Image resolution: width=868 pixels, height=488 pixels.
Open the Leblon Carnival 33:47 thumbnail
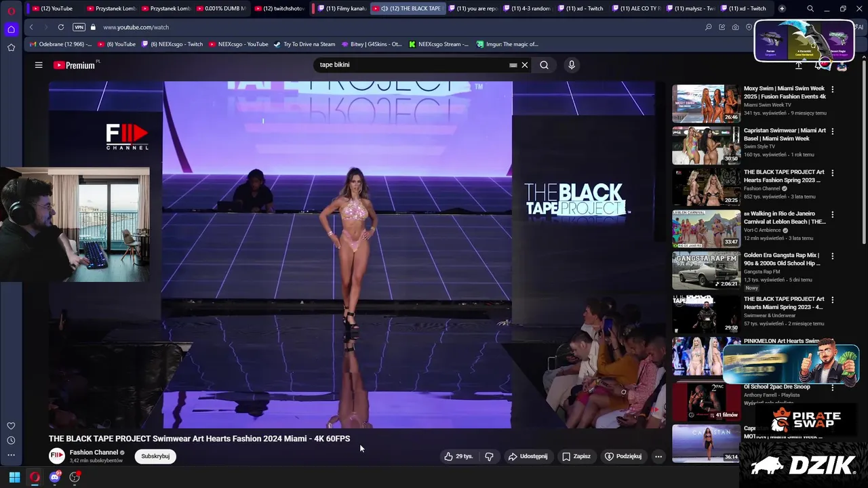click(x=706, y=228)
